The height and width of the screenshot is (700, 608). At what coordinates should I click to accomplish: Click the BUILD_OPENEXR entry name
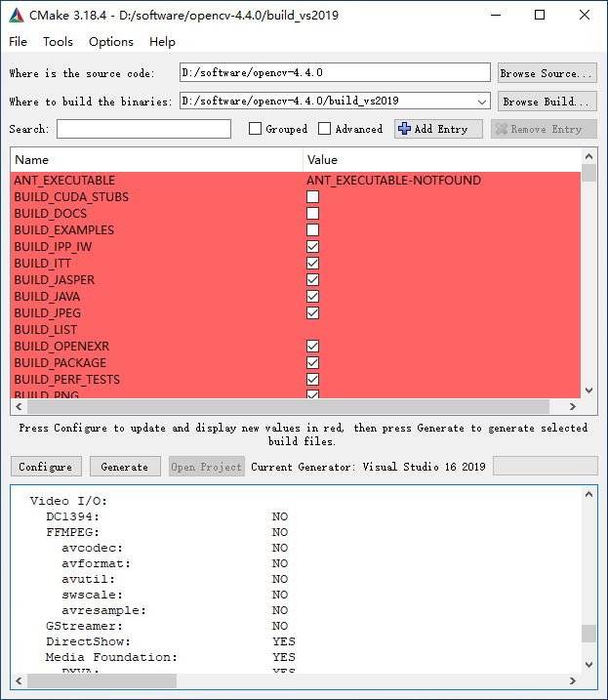(61, 346)
